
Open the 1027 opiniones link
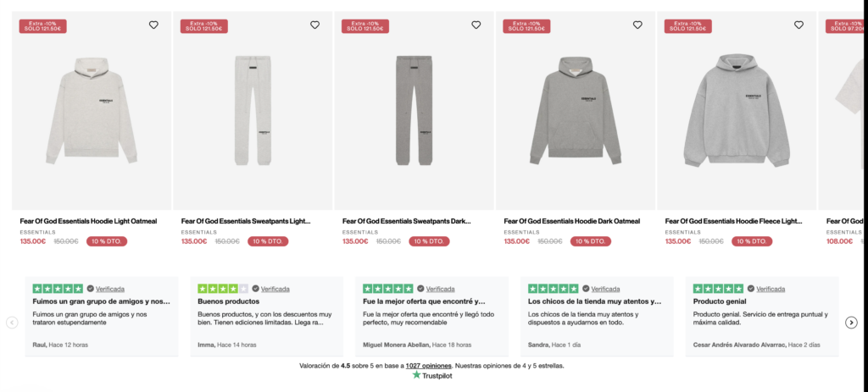429,366
